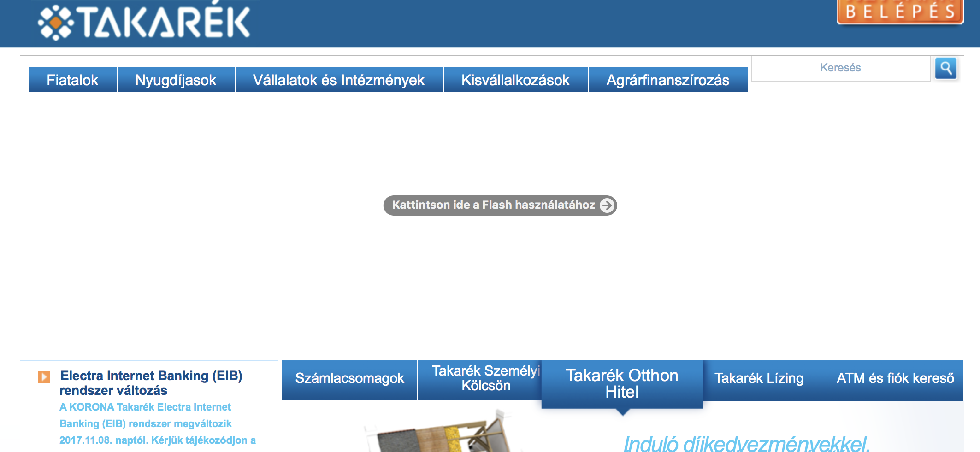Click Kattintson ide a Flash használatához
The image size is (980, 452).
tap(500, 205)
